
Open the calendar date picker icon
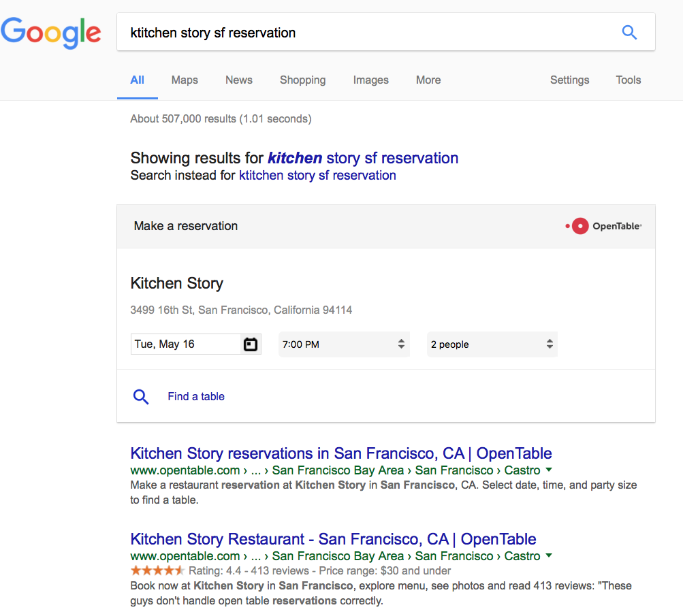251,344
